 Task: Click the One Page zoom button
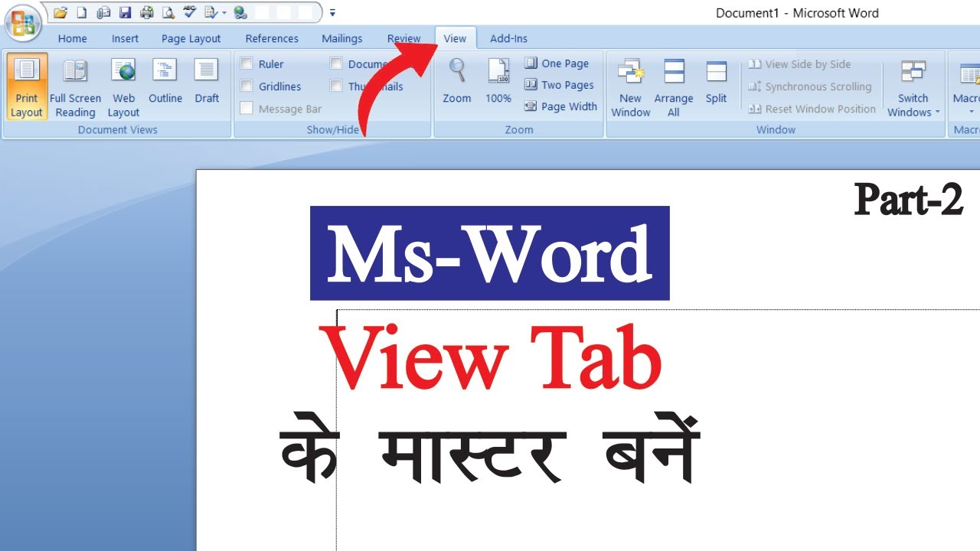557,64
